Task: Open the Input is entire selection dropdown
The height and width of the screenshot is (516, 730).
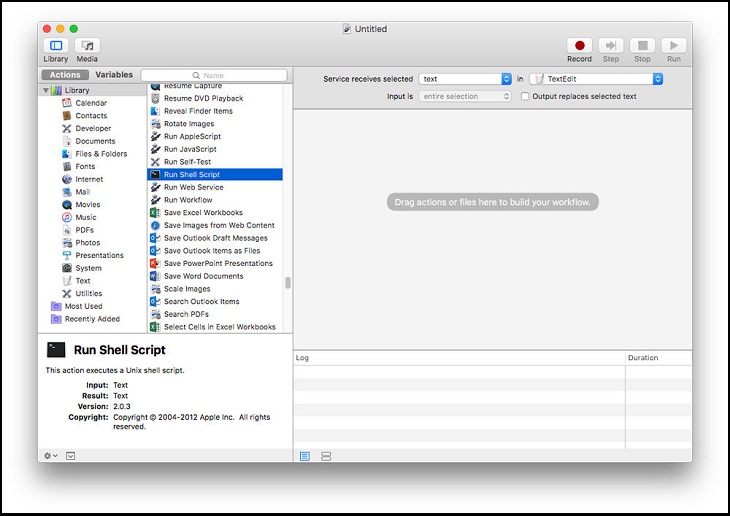Action: tap(465, 96)
